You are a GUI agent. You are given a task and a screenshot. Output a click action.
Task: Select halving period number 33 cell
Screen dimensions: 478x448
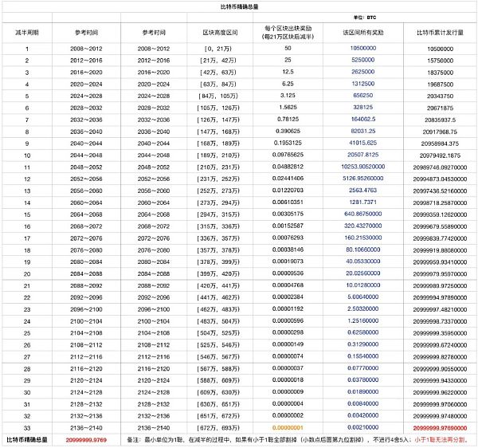point(27,427)
